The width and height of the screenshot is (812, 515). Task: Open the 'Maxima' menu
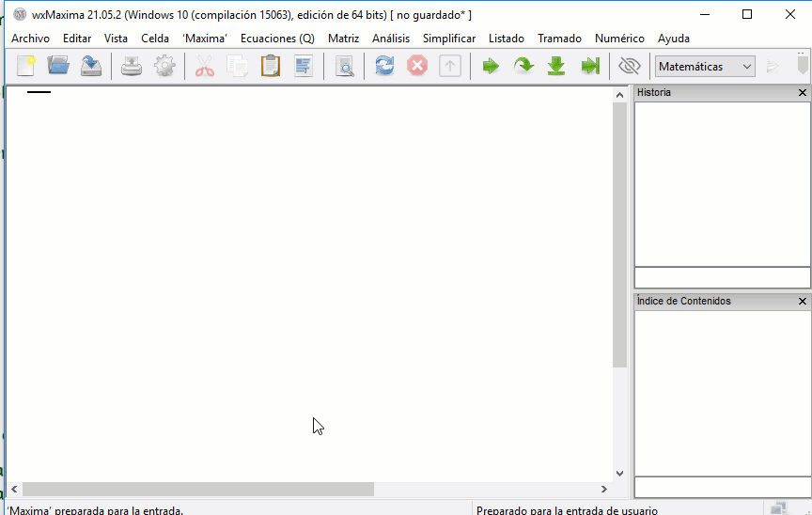pos(205,39)
